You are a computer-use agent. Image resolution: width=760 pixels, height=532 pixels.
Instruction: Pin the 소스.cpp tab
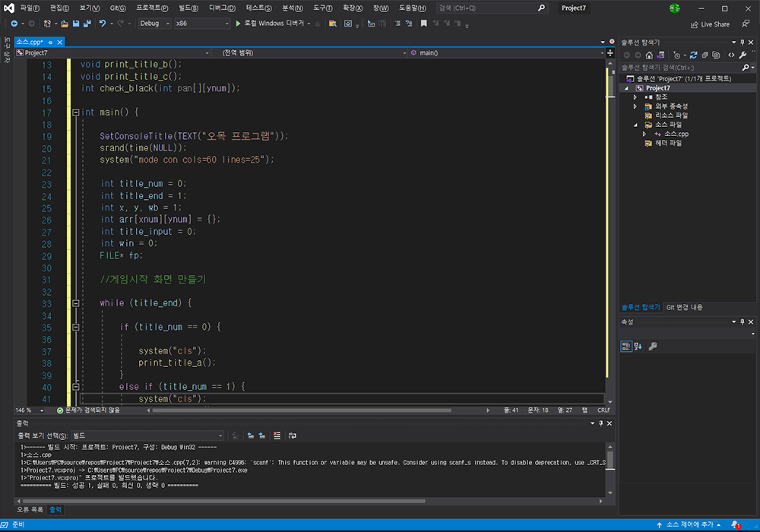[x=50, y=42]
